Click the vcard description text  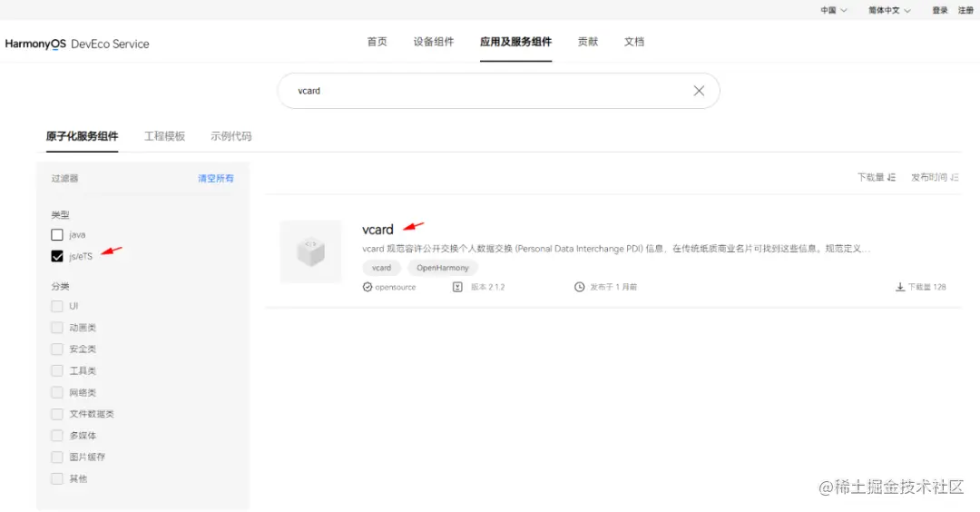pyautogui.click(x=615, y=249)
